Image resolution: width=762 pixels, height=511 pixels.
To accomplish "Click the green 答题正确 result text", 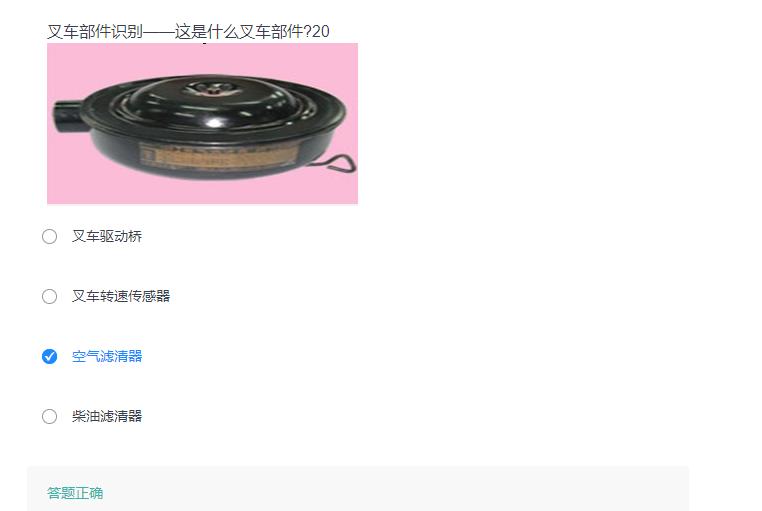I will 75,493.
